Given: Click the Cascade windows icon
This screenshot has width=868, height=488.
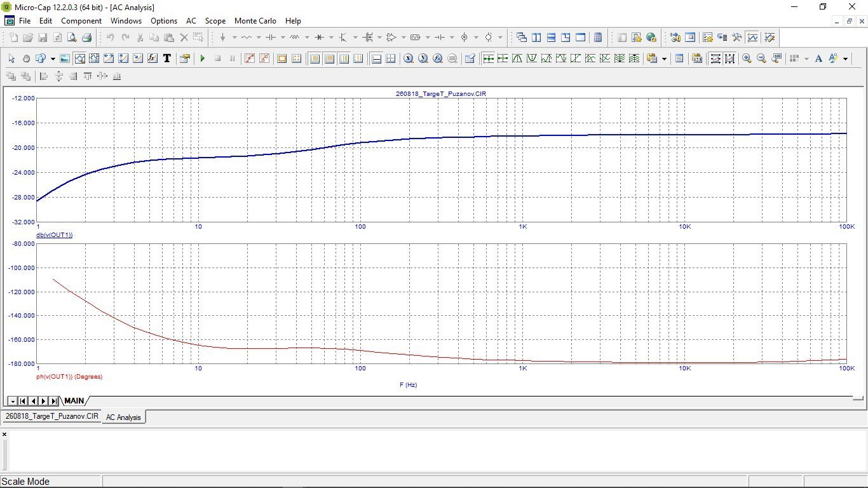Looking at the screenshot, I should 522,37.
